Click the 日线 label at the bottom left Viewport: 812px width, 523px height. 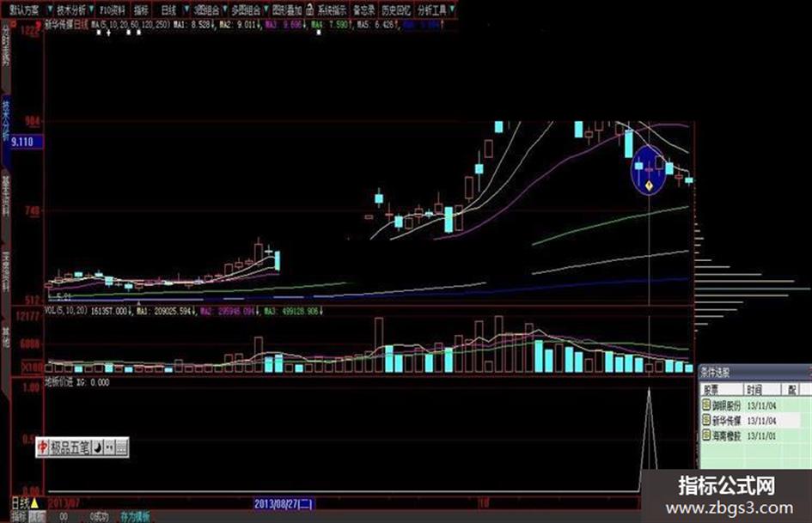tap(21, 502)
